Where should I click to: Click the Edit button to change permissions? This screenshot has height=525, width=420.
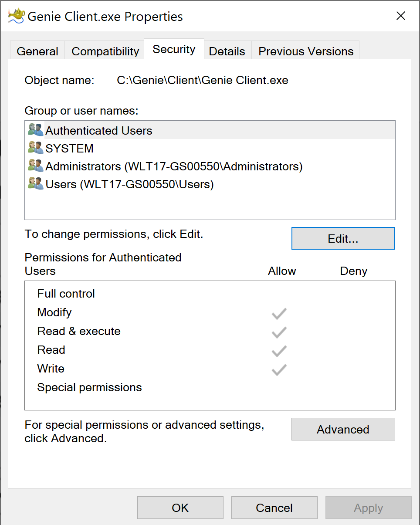[x=343, y=238]
